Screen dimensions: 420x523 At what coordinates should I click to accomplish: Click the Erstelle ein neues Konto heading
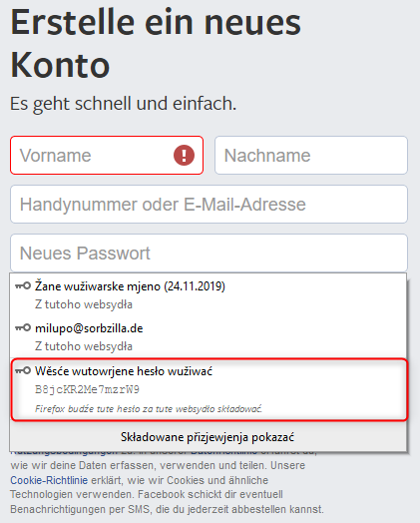coord(156,43)
